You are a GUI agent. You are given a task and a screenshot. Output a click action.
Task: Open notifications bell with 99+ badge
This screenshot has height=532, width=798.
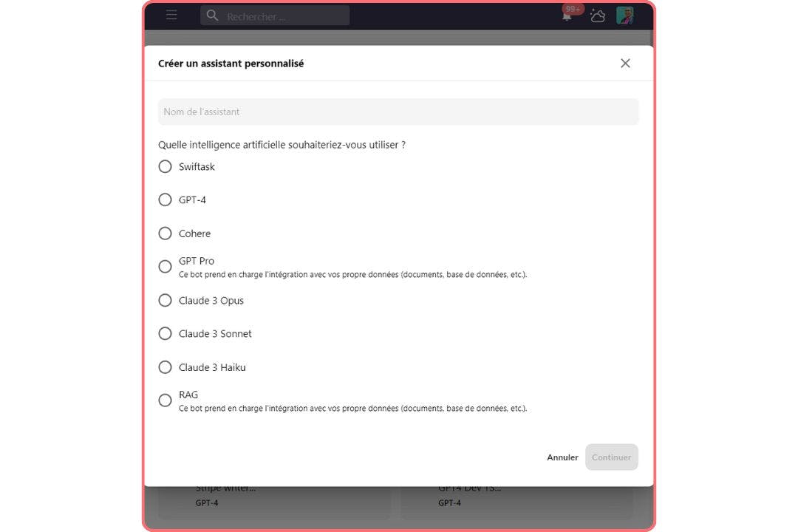pyautogui.click(x=567, y=15)
